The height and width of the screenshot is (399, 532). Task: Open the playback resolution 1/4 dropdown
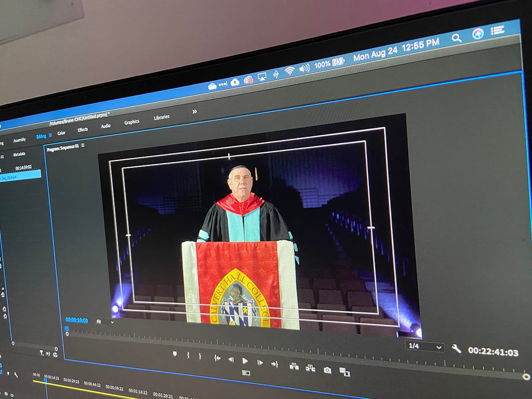(x=425, y=346)
